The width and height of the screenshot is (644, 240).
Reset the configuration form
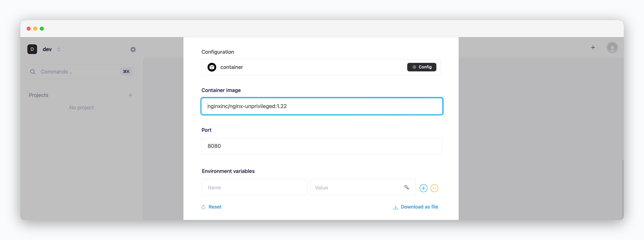click(x=211, y=207)
